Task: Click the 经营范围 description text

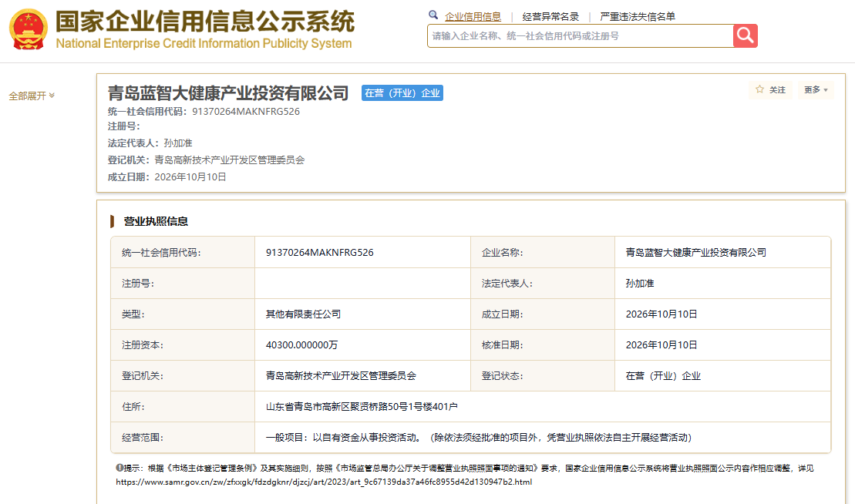Action: tap(479, 438)
